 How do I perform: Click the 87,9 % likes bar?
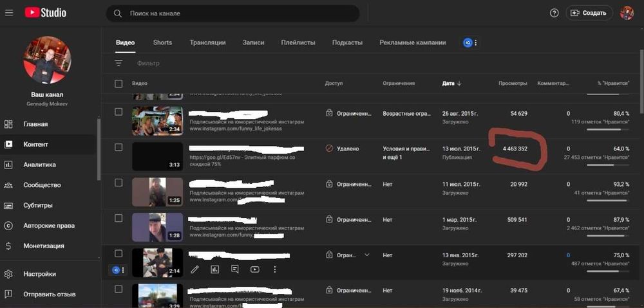pyautogui.click(x=608, y=236)
